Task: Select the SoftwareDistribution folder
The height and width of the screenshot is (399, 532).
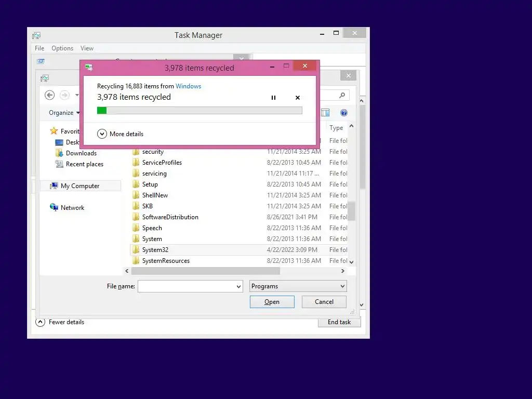Action: (x=170, y=217)
